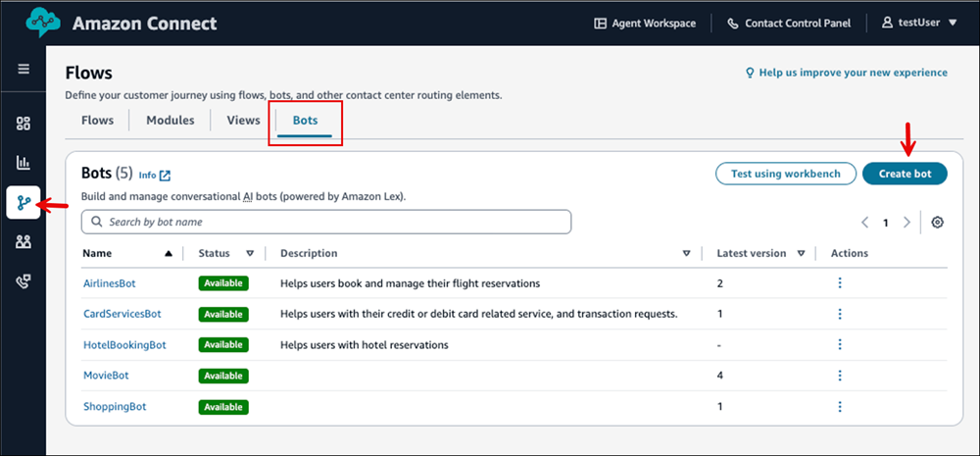The image size is (980, 457).
Task: Open the hamburger navigation menu
Action: 24,70
